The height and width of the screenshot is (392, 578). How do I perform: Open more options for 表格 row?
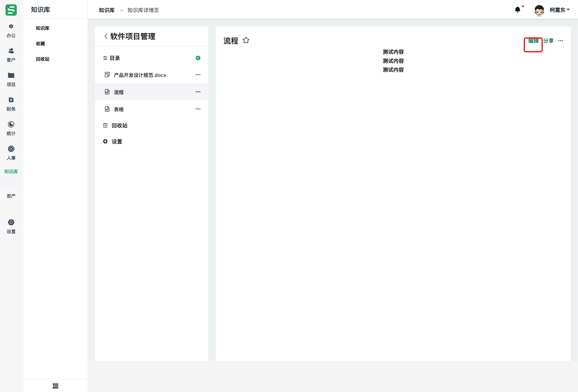tap(198, 109)
